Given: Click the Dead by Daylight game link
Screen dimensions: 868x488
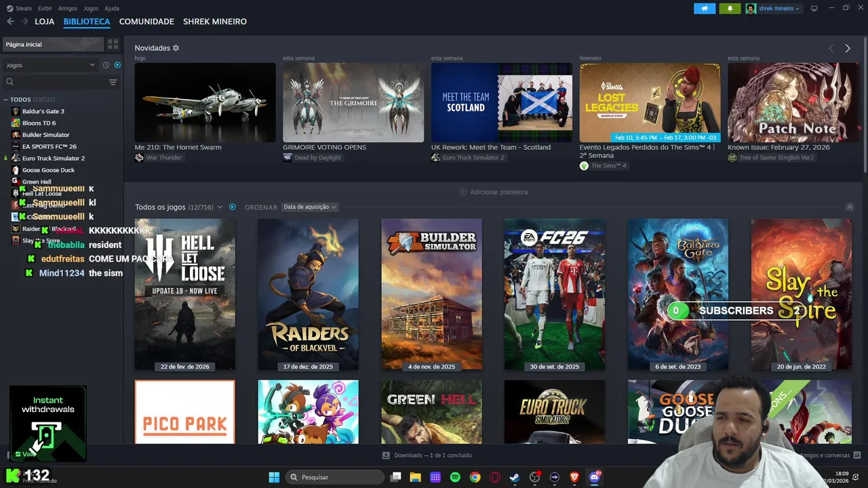Looking at the screenshot, I should point(317,157).
